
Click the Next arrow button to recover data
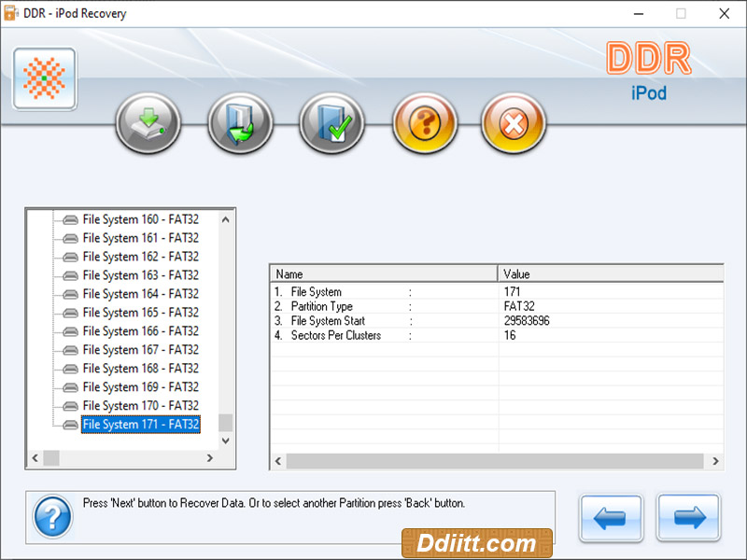tap(690, 517)
